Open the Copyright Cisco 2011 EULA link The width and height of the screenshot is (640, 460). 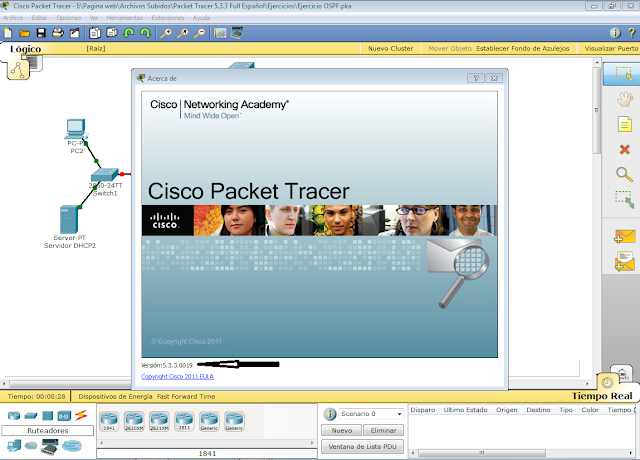(177, 376)
